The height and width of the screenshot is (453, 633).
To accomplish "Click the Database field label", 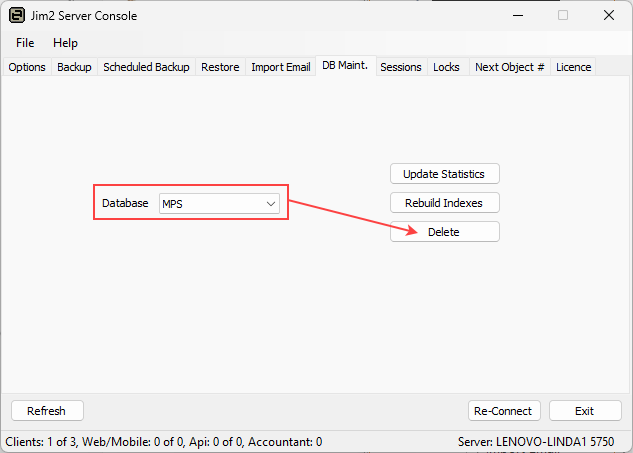I will (x=125, y=203).
